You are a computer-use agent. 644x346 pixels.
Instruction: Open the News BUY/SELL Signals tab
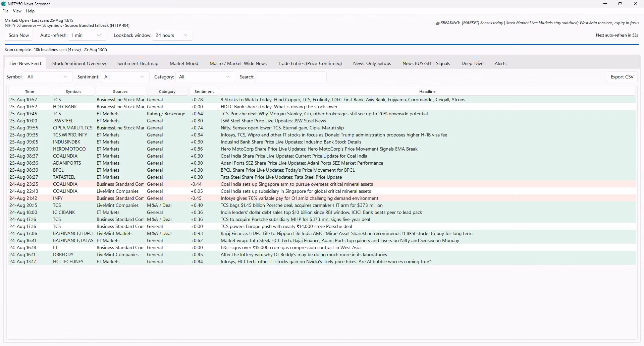point(426,63)
